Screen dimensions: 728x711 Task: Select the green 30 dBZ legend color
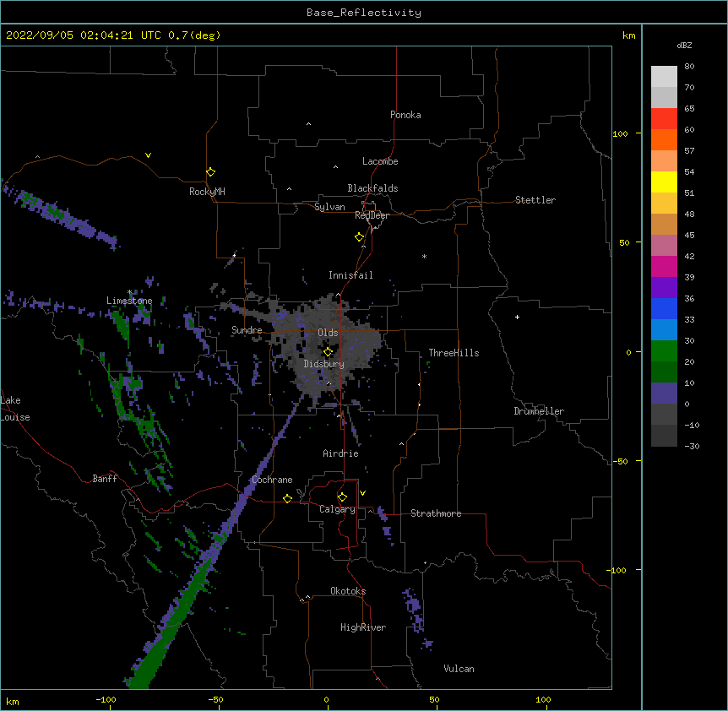point(664,351)
